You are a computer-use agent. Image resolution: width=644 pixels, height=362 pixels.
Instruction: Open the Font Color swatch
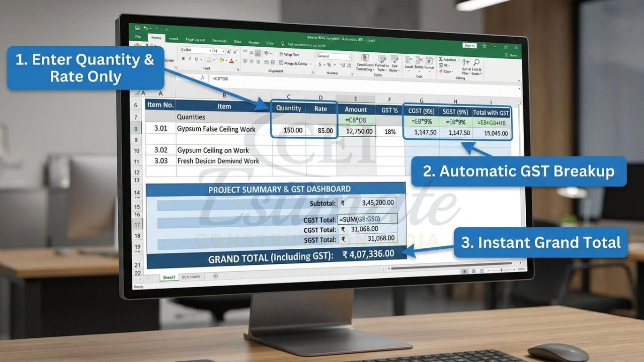231,61
